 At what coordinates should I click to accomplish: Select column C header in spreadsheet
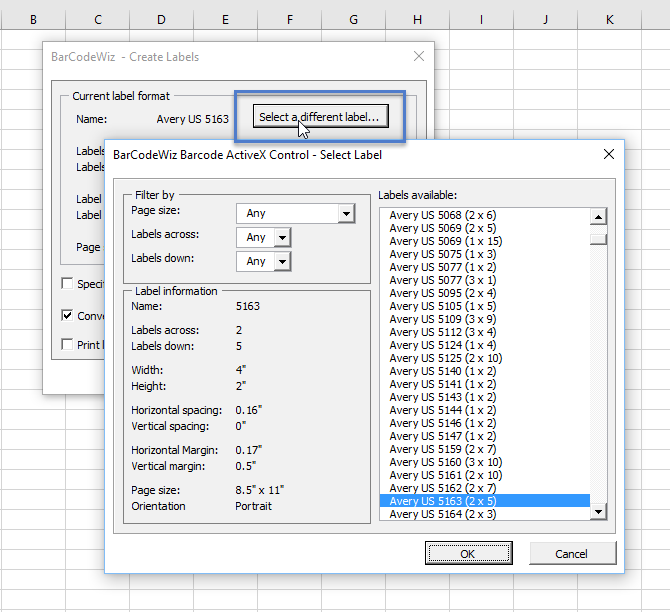pyautogui.click(x=98, y=20)
